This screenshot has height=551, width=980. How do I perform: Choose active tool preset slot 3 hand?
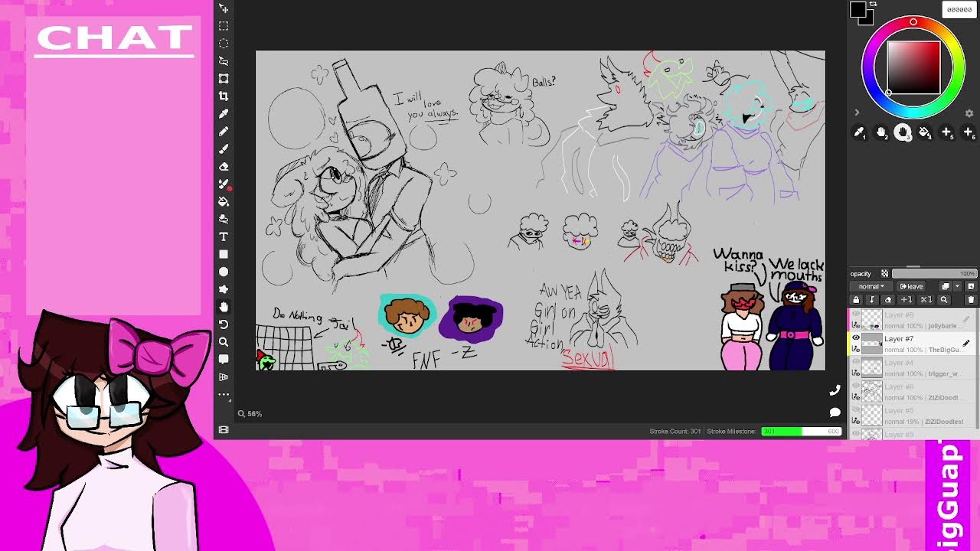(903, 132)
